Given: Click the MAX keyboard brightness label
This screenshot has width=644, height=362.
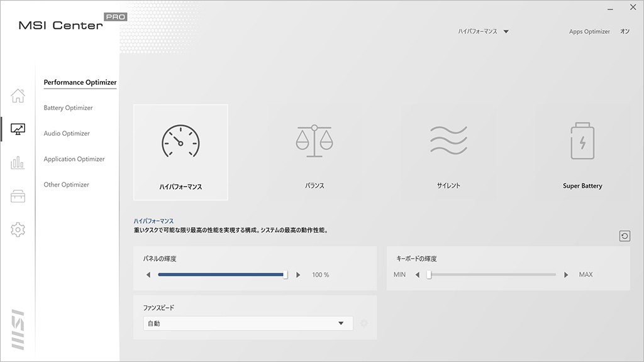Looking at the screenshot, I should (x=586, y=275).
